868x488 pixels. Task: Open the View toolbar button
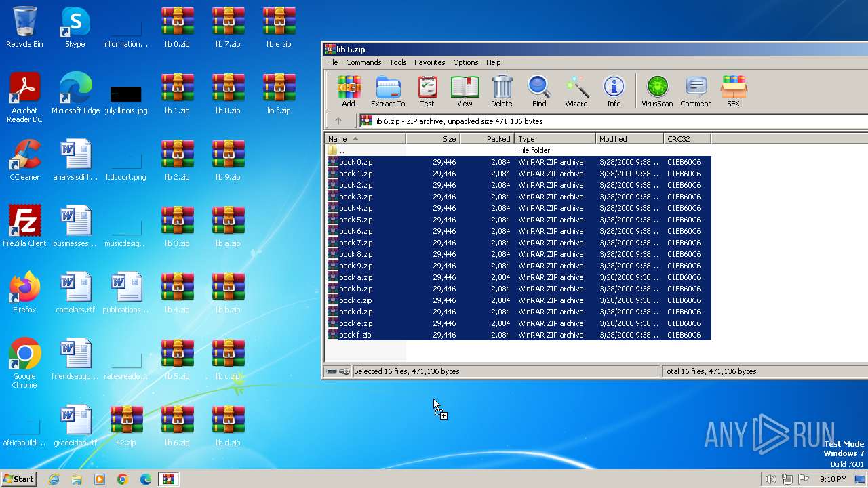[465, 91]
